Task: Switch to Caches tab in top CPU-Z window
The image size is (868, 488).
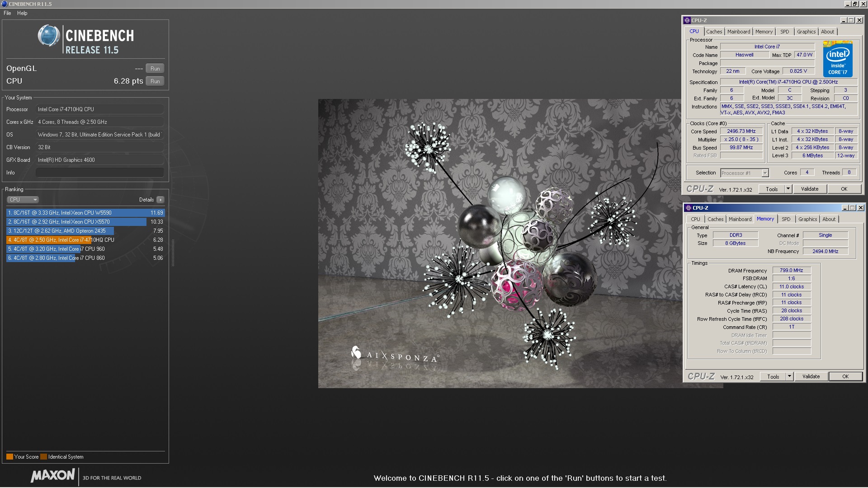Action: (x=714, y=32)
